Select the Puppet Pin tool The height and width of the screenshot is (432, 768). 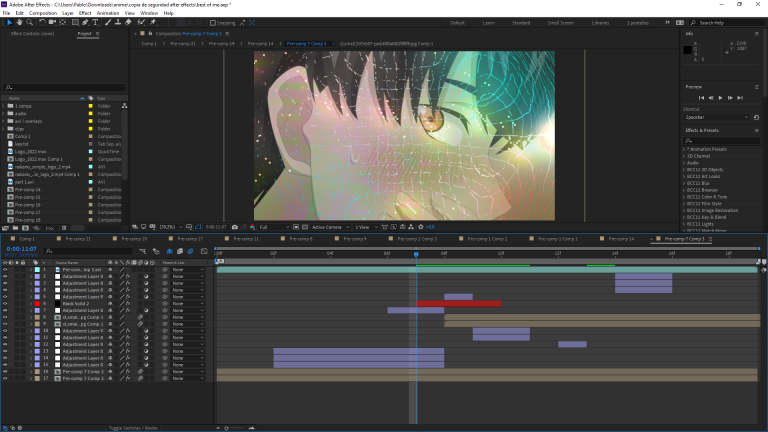[153, 23]
